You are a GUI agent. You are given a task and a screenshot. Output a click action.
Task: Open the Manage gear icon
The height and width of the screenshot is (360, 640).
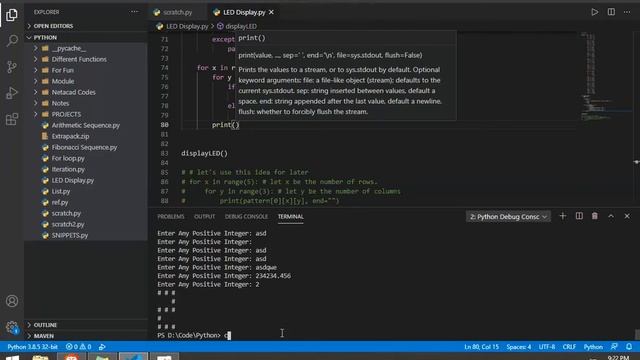click(12, 327)
